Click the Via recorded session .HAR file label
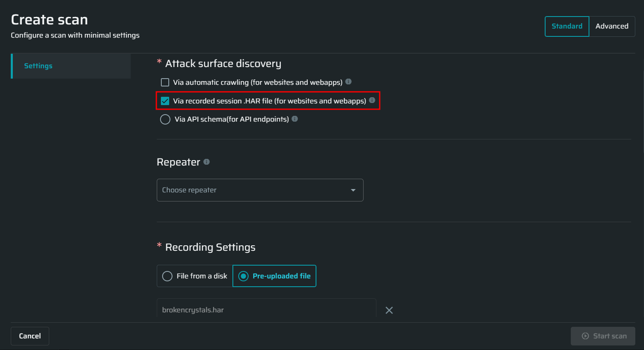The image size is (644, 350). (x=269, y=101)
